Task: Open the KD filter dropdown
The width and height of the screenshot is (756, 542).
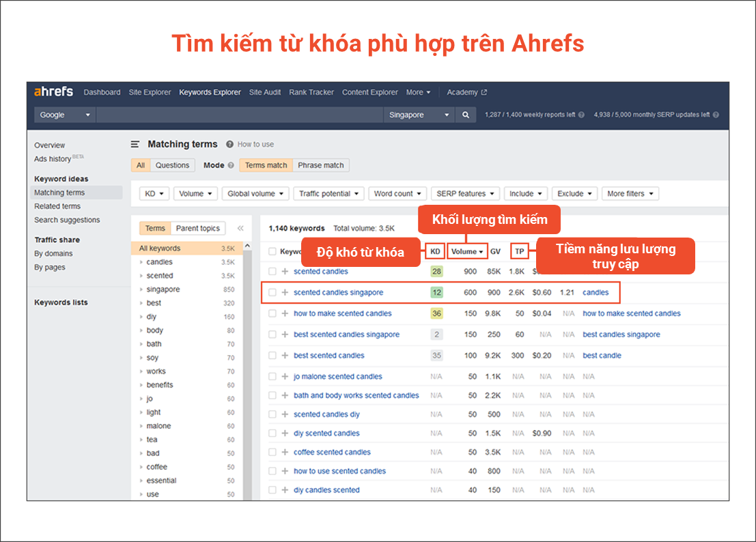Action: [x=154, y=194]
